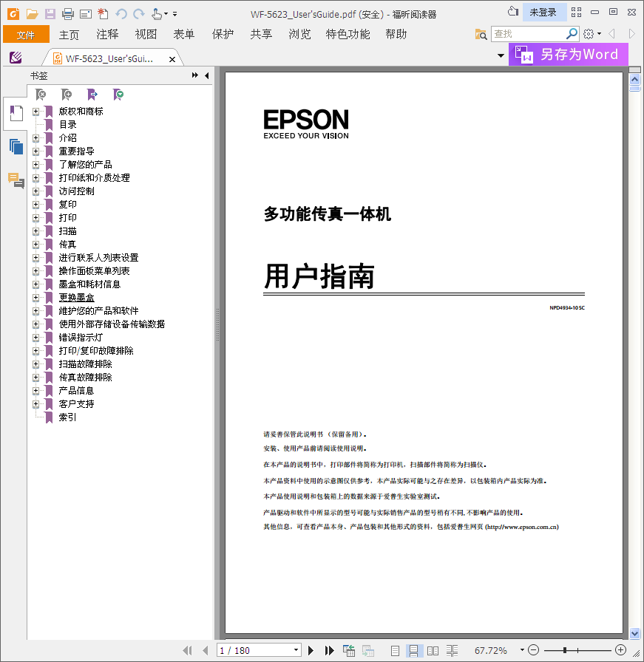Click zoom in plus button
The width and height of the screenshot is (644, 662).
620,650
